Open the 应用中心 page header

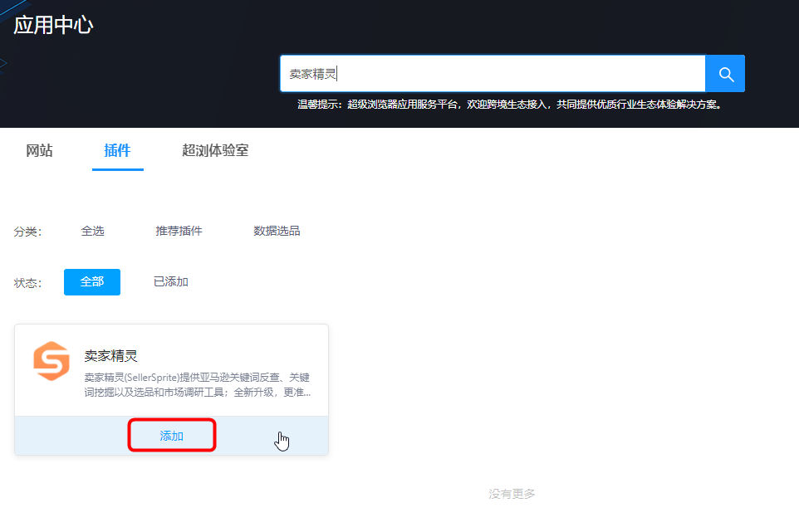(x=52, y=26)
